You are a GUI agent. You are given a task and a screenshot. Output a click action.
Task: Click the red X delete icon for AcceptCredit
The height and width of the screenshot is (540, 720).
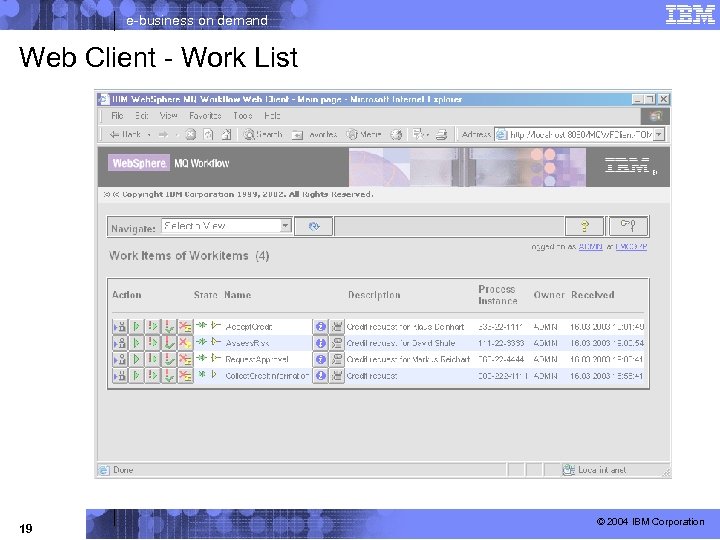(185, 326)
